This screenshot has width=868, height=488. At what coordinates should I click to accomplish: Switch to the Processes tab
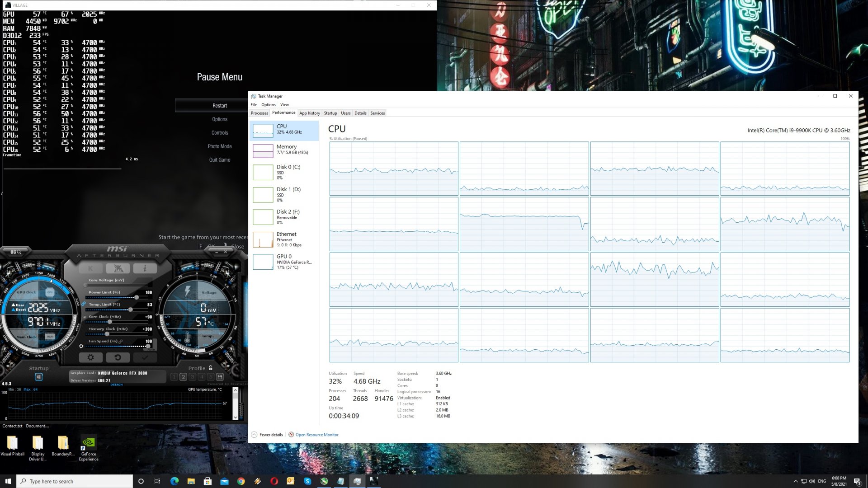[x=259, y=113]
